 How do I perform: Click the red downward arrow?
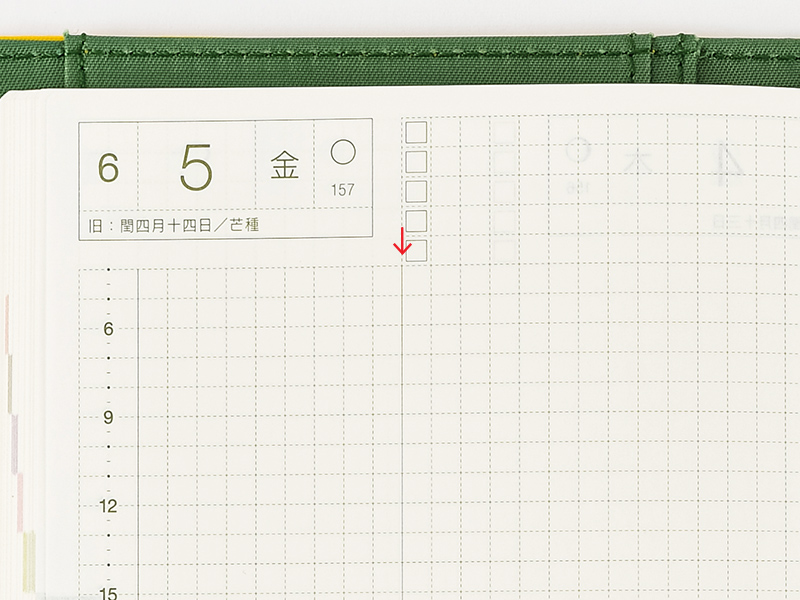pyautogui.click(x=403, y=242)
